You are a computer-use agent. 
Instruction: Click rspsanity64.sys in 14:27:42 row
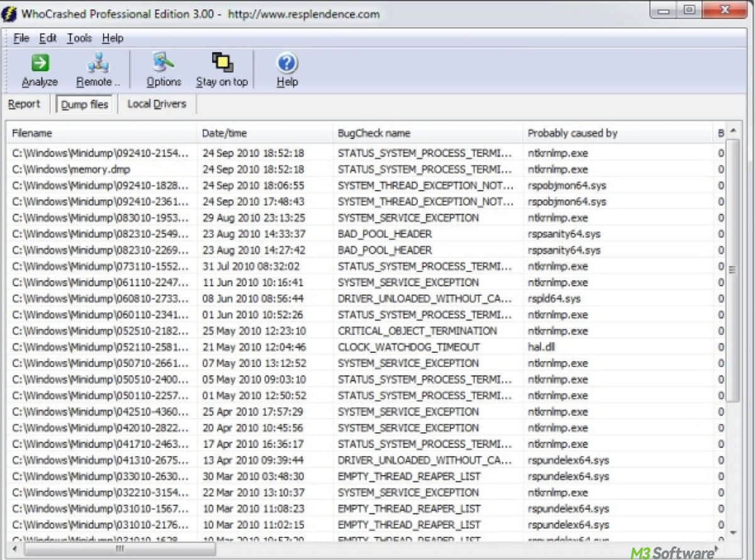pos(564,250)
